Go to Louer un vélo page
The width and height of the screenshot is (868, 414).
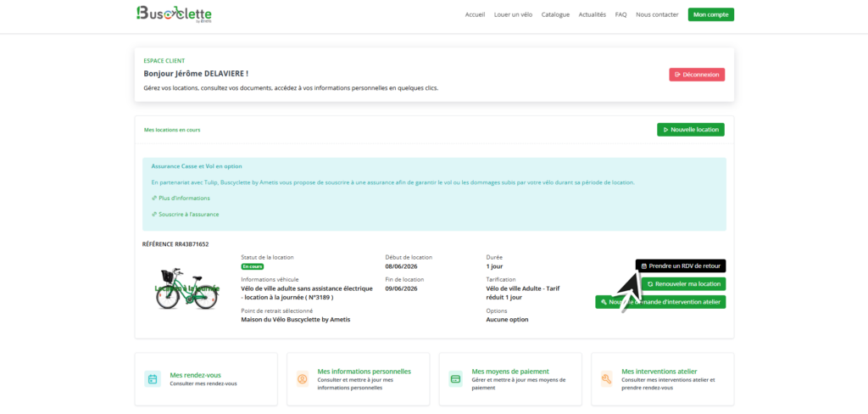(x=513, y=15)
